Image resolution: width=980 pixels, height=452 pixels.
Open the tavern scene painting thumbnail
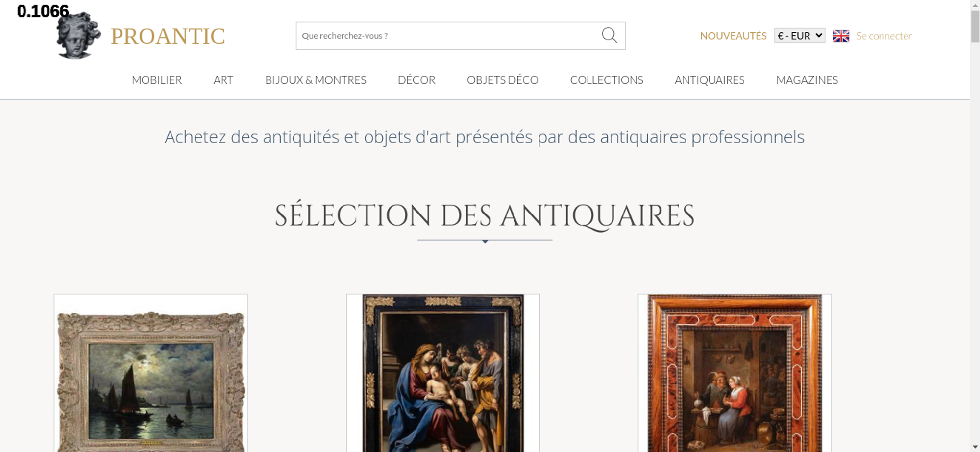(735, 373)
